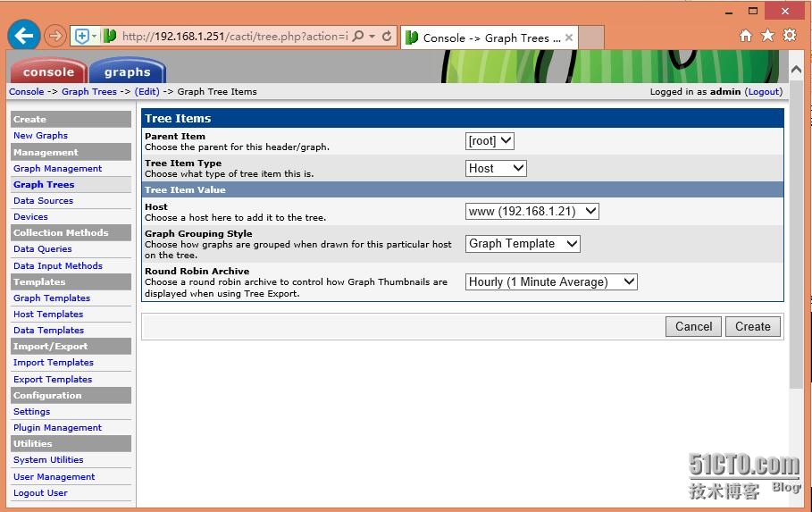Viewport: 812px width, 512px height.
Task: Click the Management sidebar section header
Action: [x=71, y=153]
